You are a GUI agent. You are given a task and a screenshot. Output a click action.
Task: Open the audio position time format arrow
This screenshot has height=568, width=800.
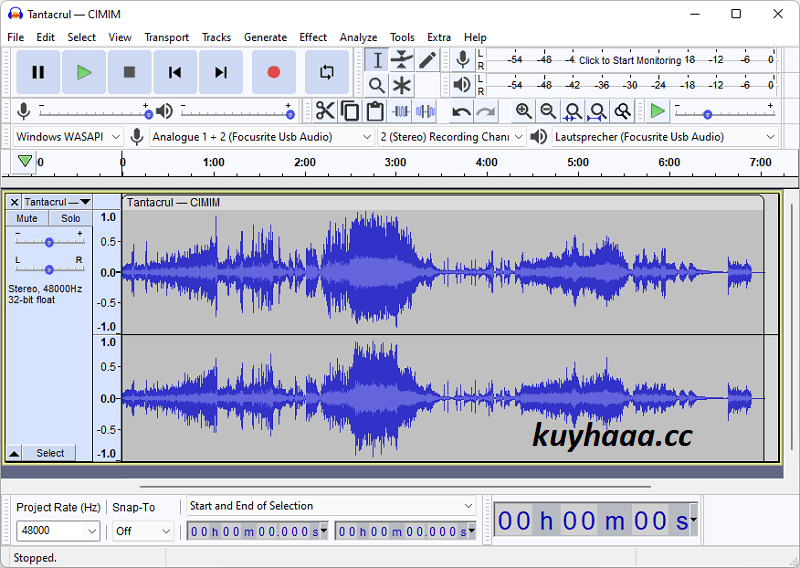(x=693, y=520)
